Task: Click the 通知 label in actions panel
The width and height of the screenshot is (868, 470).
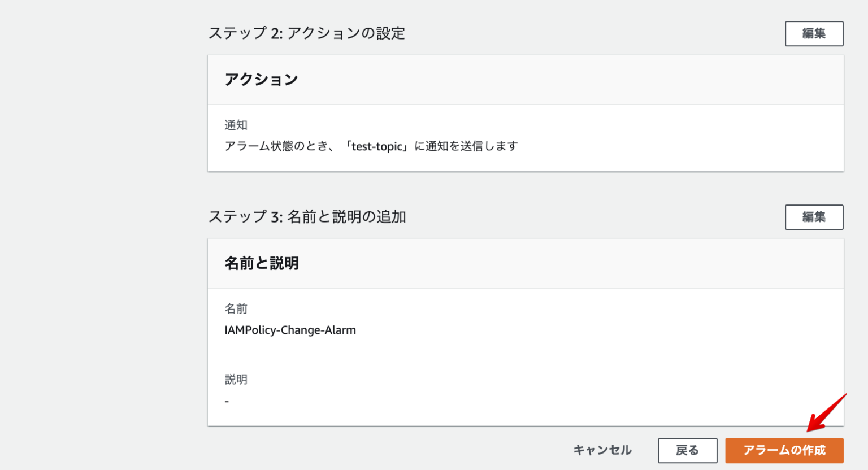Action: (x=236, y=125)
